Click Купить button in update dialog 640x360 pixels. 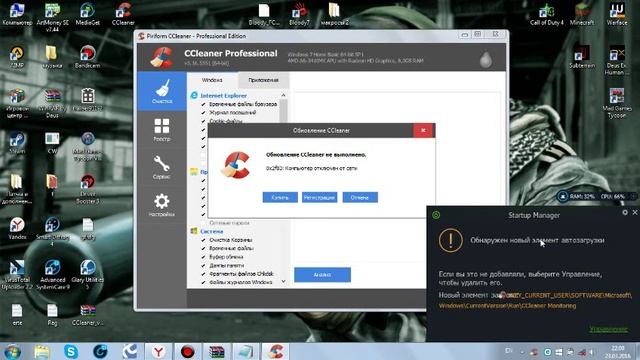click(x=280, y=198)
